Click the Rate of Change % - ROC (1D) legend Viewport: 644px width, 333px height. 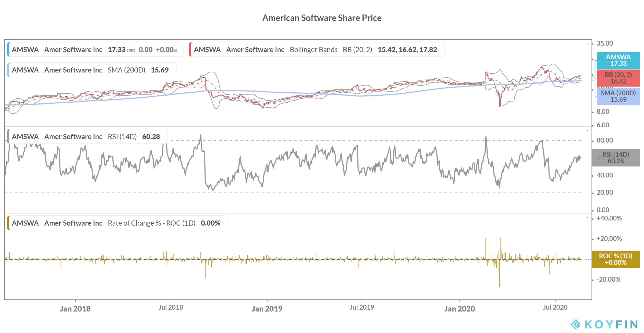[x=118, y=223]
